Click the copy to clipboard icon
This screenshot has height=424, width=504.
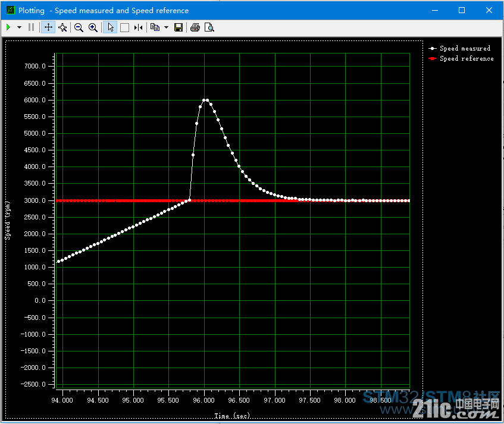155,27
